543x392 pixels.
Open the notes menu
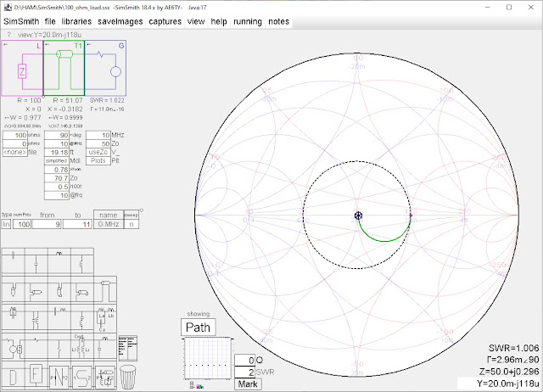[279, 21]
